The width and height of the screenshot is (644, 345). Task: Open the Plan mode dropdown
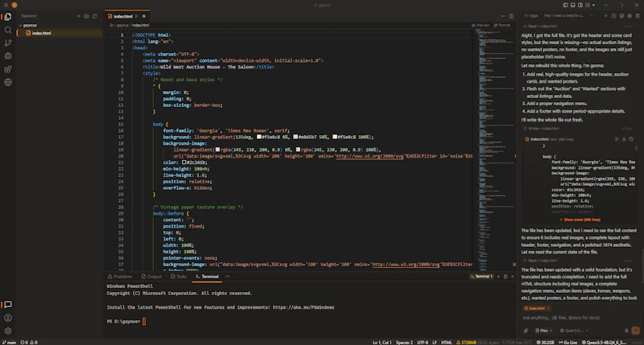(543, 331)
